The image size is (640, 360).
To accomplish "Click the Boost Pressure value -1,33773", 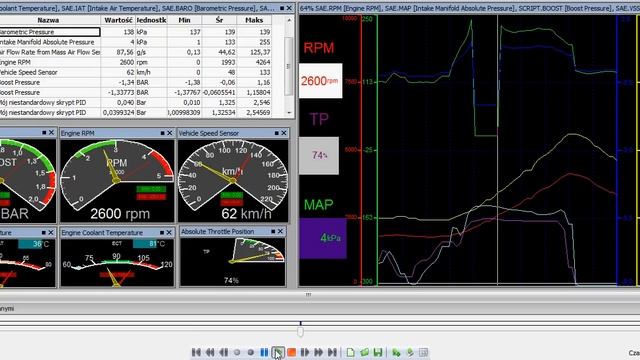I will coord(120,93).
